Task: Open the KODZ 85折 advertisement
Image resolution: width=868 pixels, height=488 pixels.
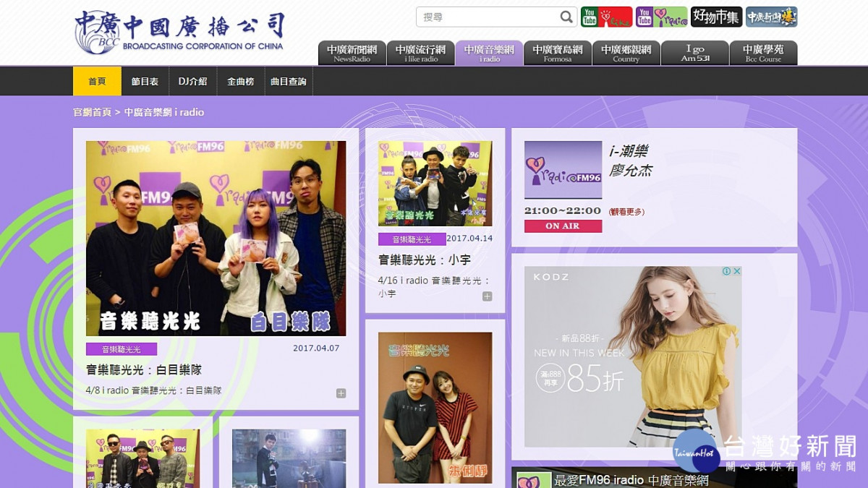Action: tap(633, 356)
